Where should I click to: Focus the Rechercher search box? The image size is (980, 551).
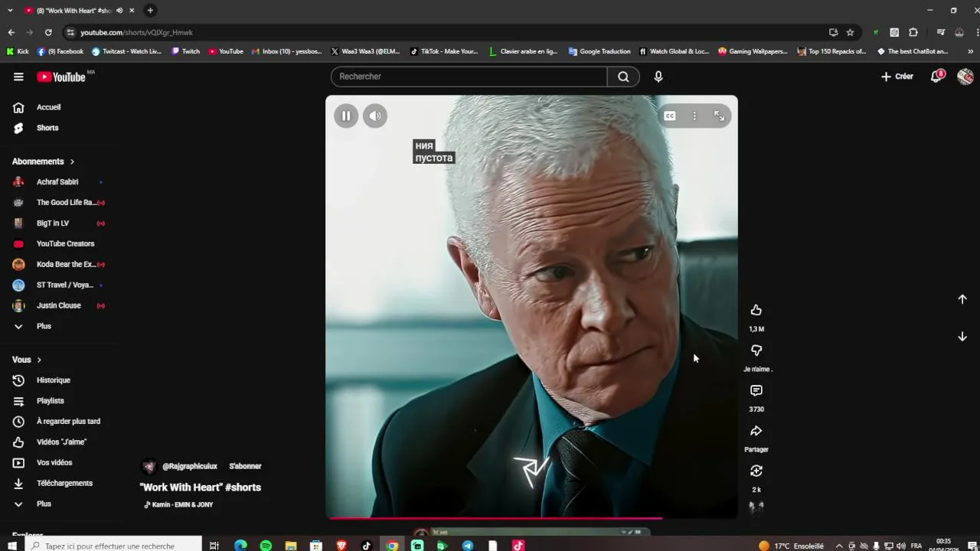click(469, 77)
